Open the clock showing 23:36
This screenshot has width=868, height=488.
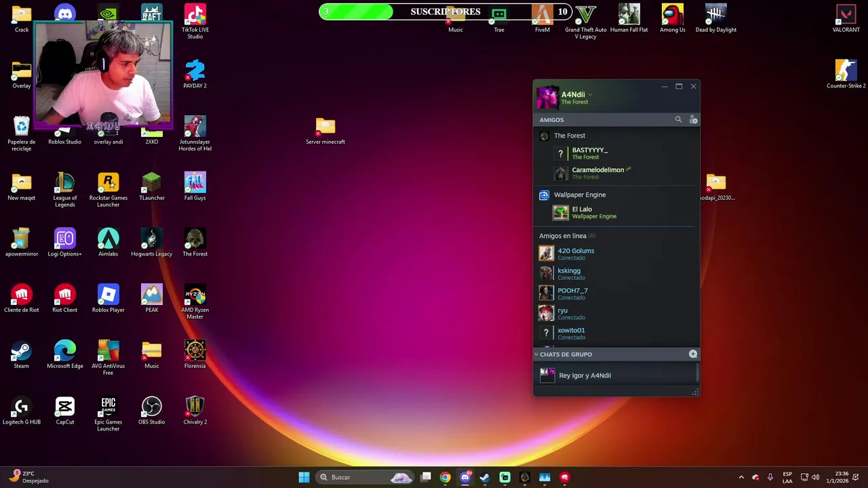[x=837, y=477]
